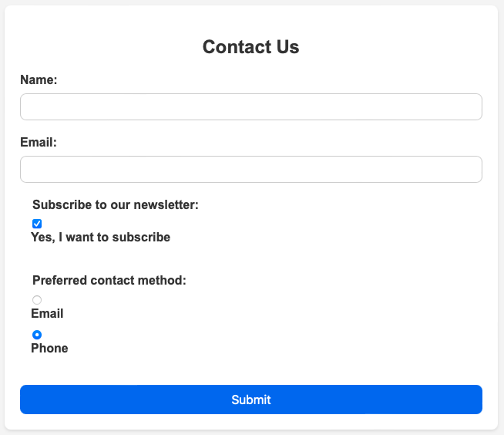Image resolution: width=504 pixels, height=435 pixels.
Task: Click the Name input field
Action: click(250, 107)
